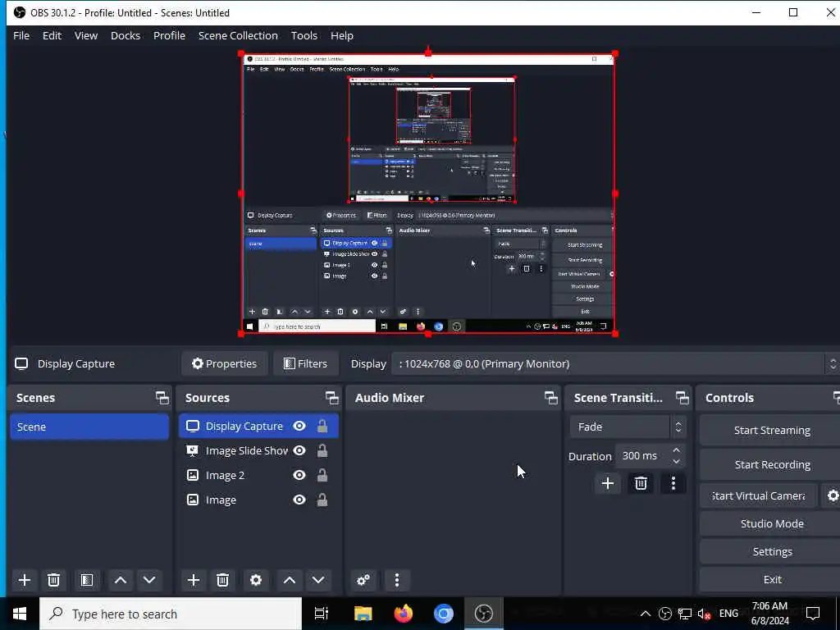This screenshot has height=630, width=840.
Task: Open the File menu
Action: (x=21, y=35)
